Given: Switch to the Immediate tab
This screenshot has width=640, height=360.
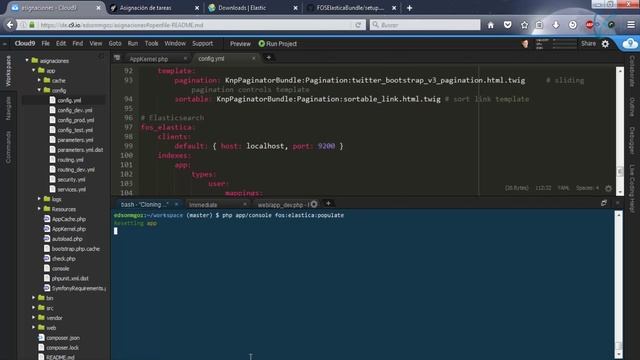Looking at the screenshot, I should [203, 204].
